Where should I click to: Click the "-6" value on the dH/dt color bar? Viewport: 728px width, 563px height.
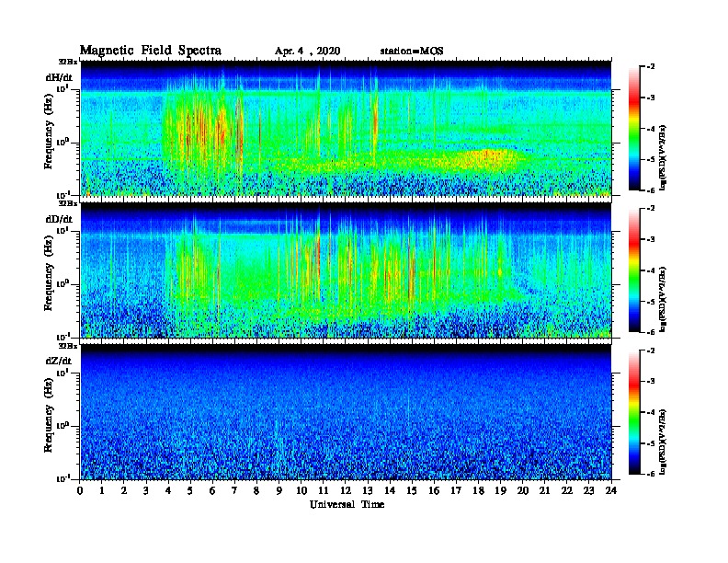click(651, 190)
